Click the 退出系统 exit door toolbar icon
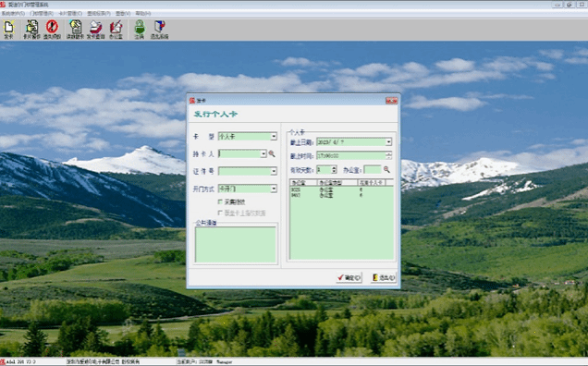Image resolution: width=588 pixels, height=366 pixels. [x=159, y=30]
